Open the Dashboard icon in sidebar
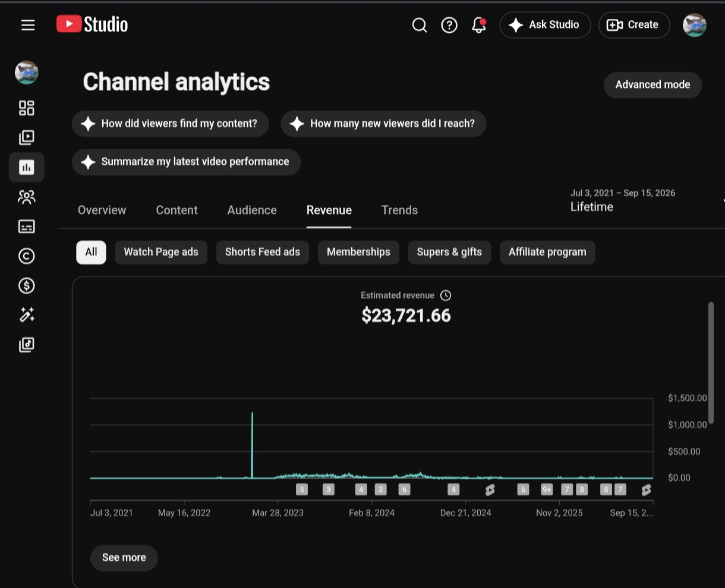725x588 pixels. pos(27,108)
